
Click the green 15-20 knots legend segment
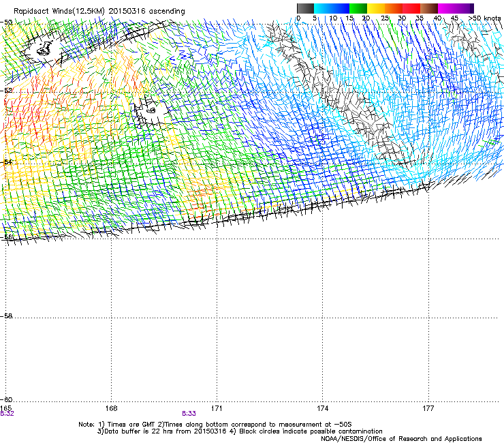click(x=358, y=8)
